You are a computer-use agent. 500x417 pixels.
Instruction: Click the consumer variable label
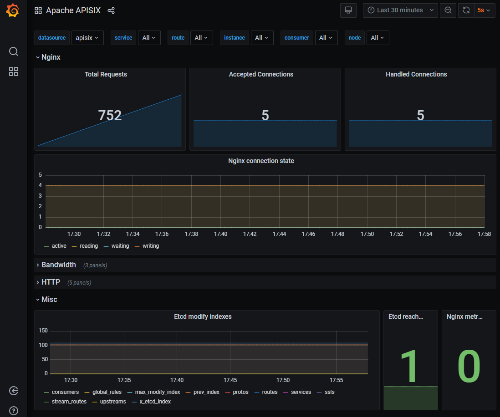pos(296,38)
